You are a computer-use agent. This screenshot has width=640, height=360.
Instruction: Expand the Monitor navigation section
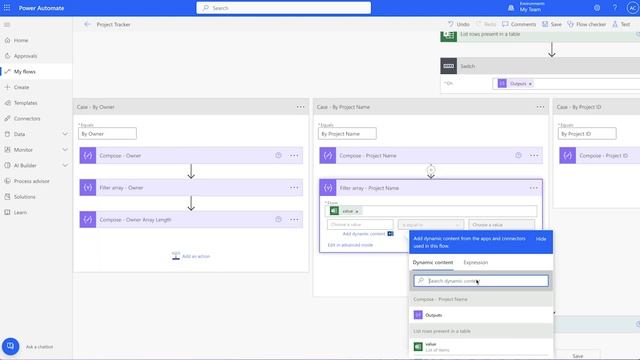(x=65, y=150)
